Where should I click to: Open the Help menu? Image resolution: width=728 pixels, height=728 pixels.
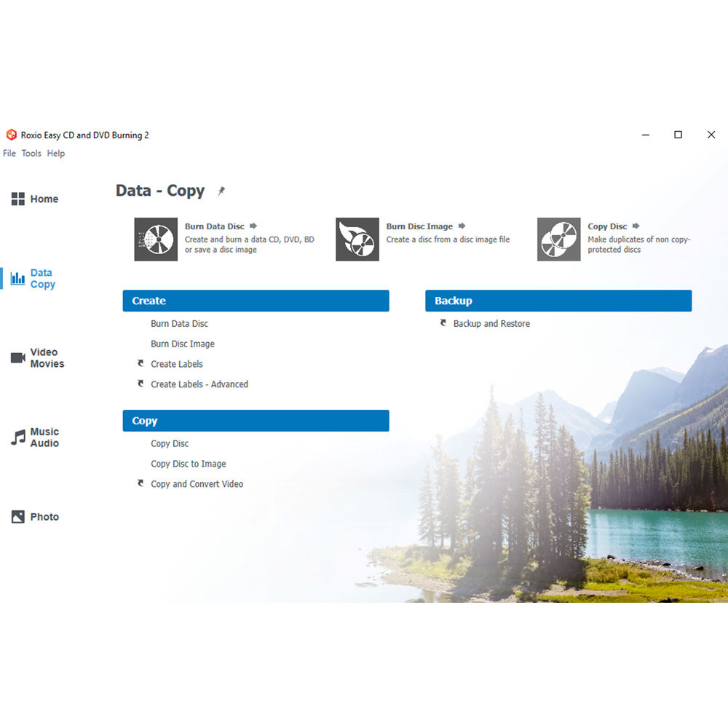[x=56, y=154]
